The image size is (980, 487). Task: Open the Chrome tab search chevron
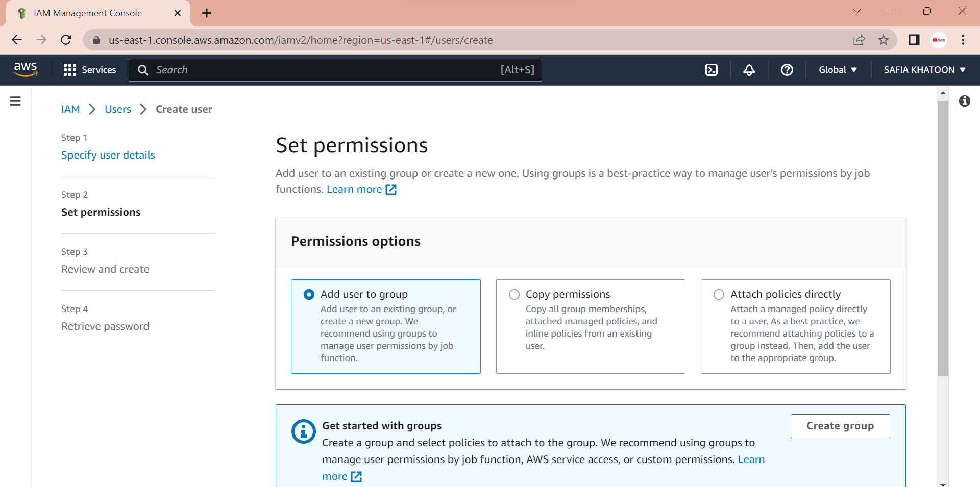click(857, 11)
